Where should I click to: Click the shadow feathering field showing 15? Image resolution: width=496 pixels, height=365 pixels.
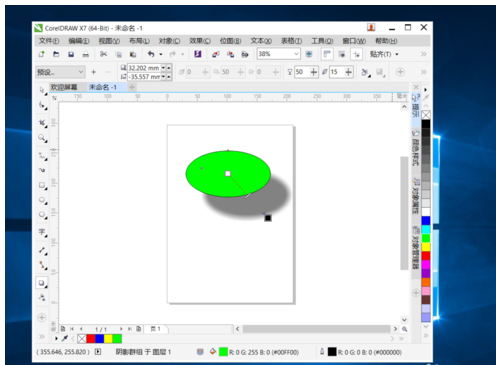point(337,72)
